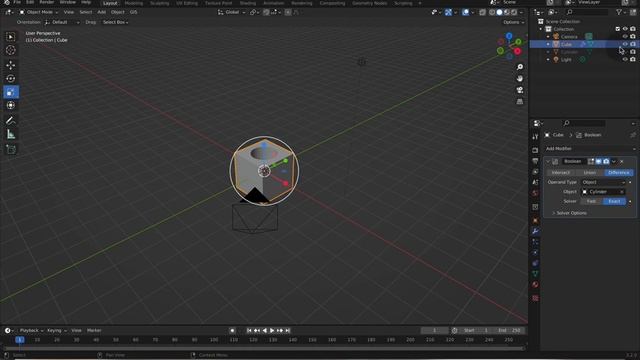Select the Cursor tool
The image size is (640, 360).
tap(11, 50)
